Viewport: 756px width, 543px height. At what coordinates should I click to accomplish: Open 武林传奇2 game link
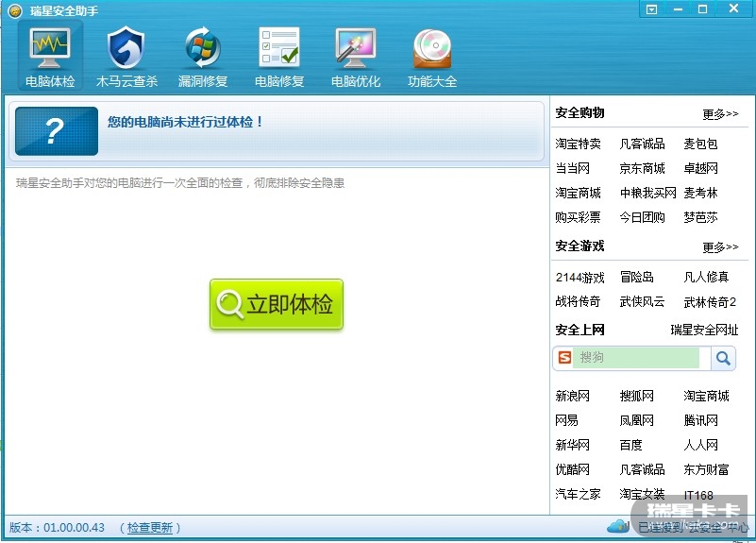710,302
